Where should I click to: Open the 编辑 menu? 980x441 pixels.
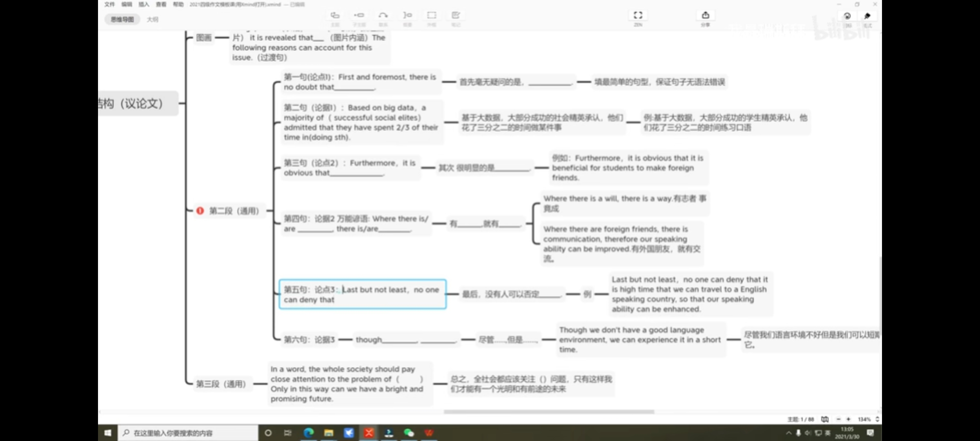(x=127, y=4)
